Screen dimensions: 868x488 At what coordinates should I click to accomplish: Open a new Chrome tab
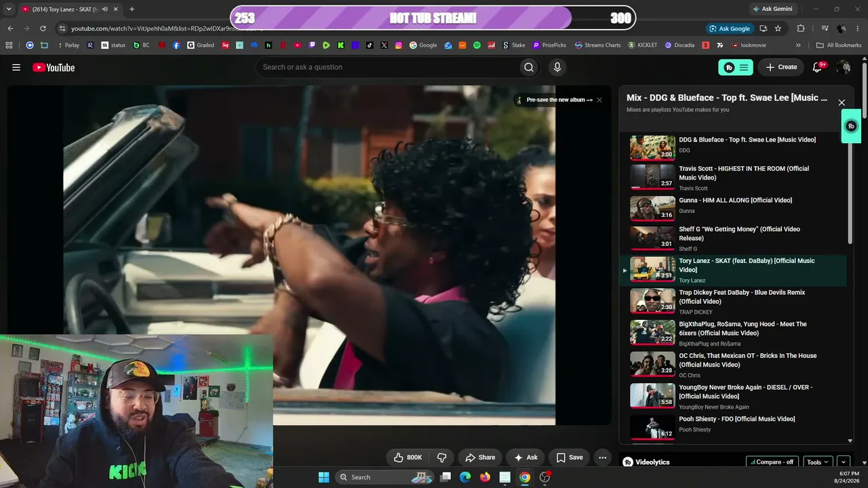point(132,9)
